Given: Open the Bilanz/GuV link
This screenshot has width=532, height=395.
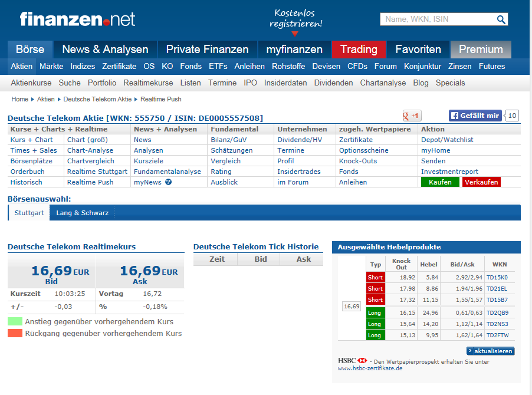Looking at the screenshot, I should click(x=229, y=140).
